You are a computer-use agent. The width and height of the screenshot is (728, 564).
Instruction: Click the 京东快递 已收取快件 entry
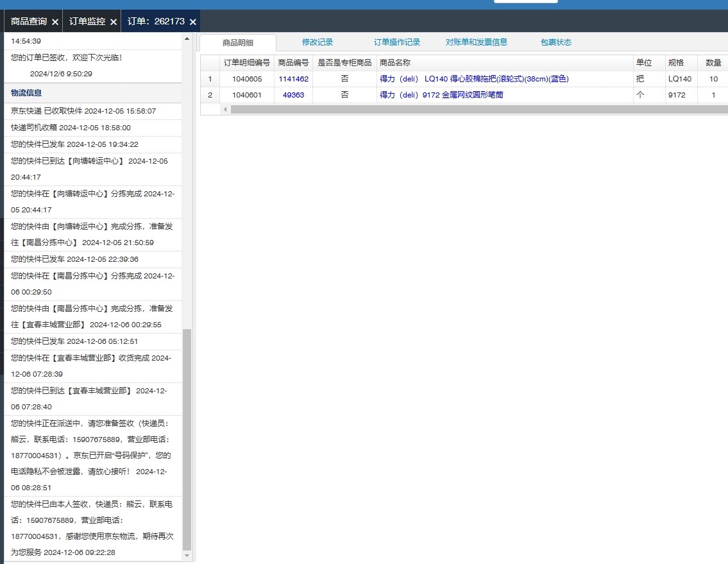point(93,111)
